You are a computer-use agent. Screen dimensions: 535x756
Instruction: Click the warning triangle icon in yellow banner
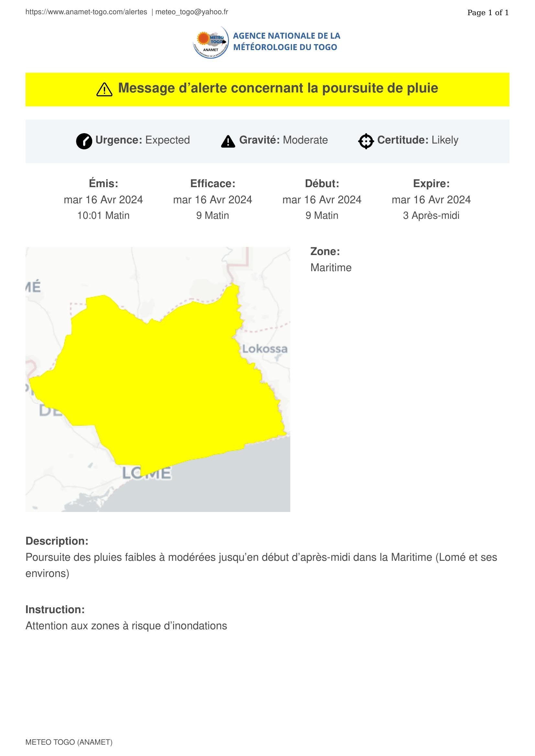104,90
